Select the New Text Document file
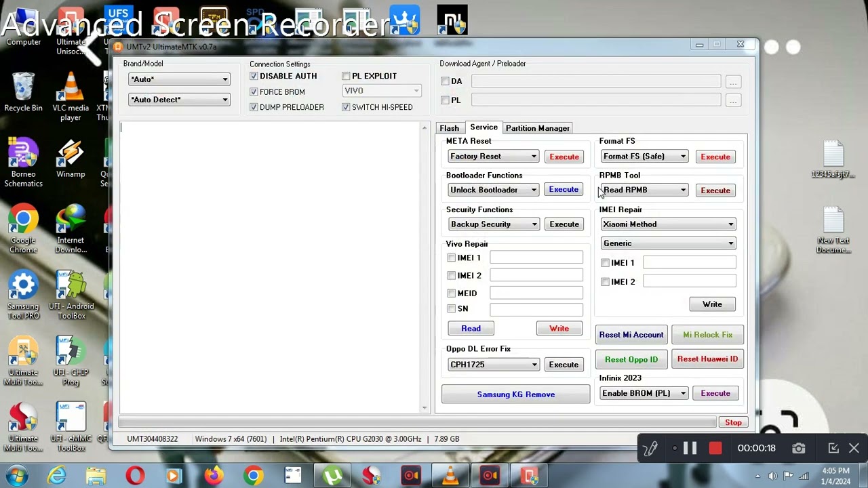 (833, 230)
